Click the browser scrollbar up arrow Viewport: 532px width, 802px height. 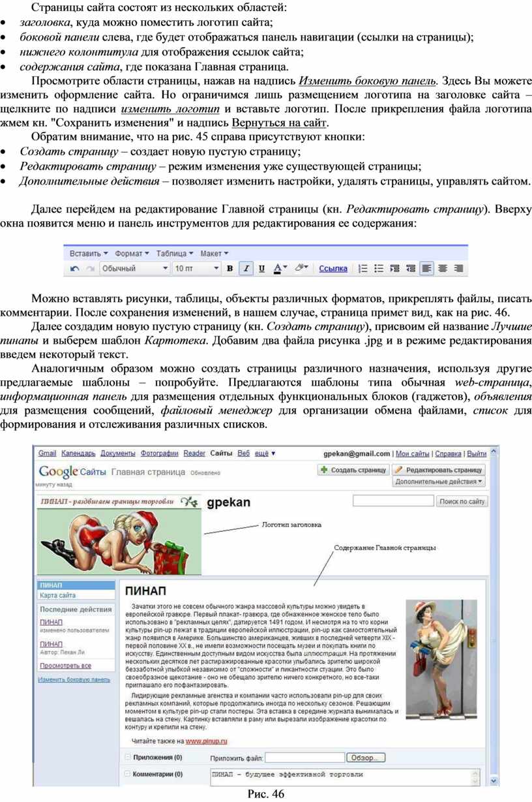tap(494, 450)
